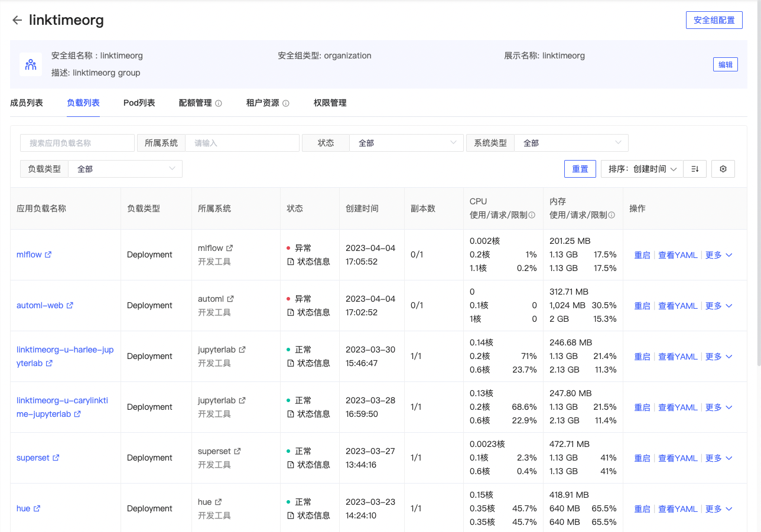Click info icon beside 租户资源 tab

click(286, 103)
